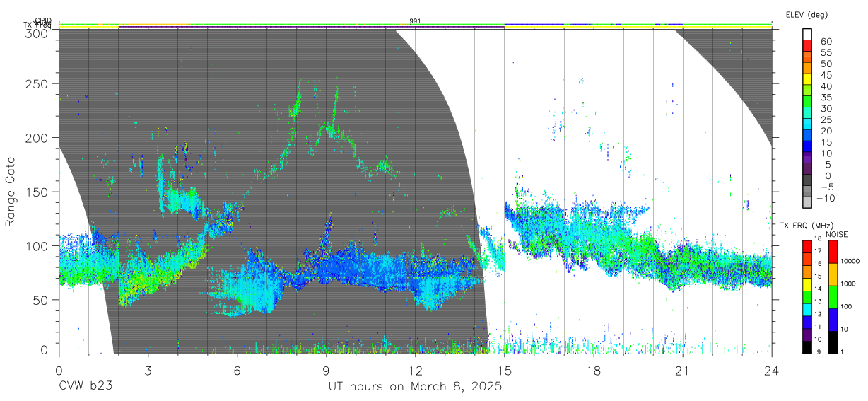The height and width of the screenshot is (401, 868).
Task: Click the y-axis tick label '200'
Action: (x=36, y=137)
